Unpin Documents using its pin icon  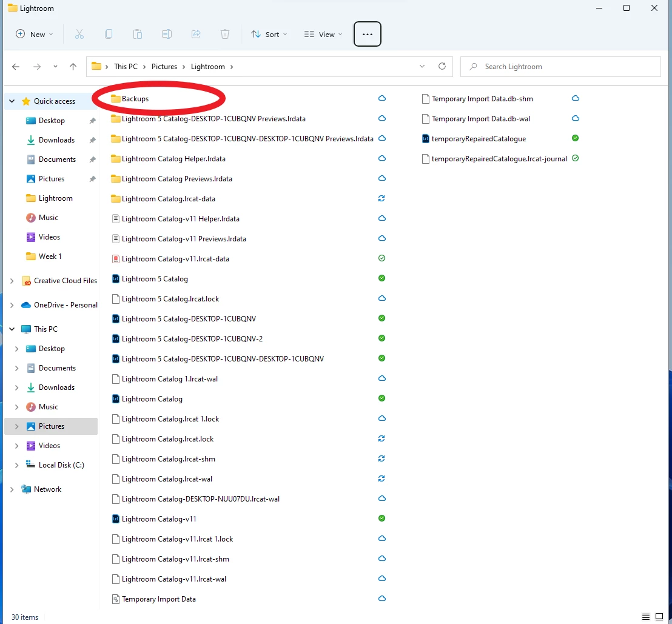92,159
